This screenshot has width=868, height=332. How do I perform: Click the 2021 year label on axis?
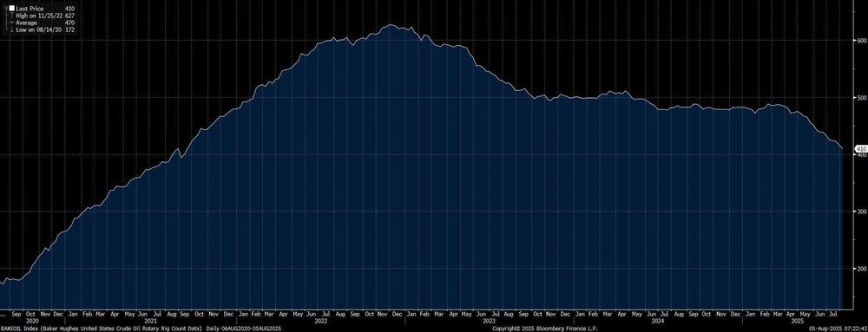tap(150, 321)
